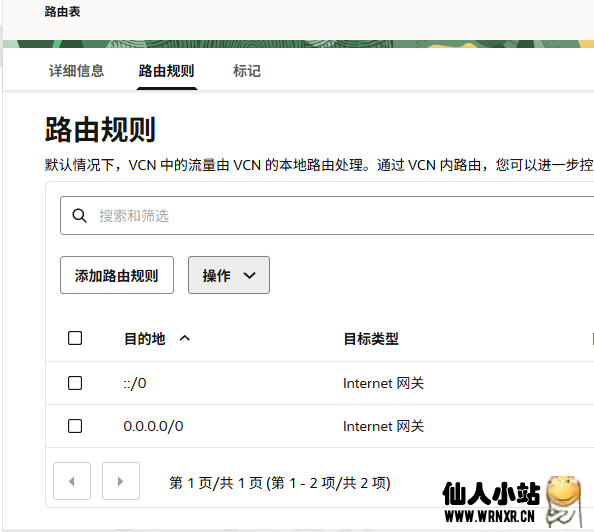Switch to the 路由规则 tab
Screen dimensions: 594x532
click(x=166, y=71)
